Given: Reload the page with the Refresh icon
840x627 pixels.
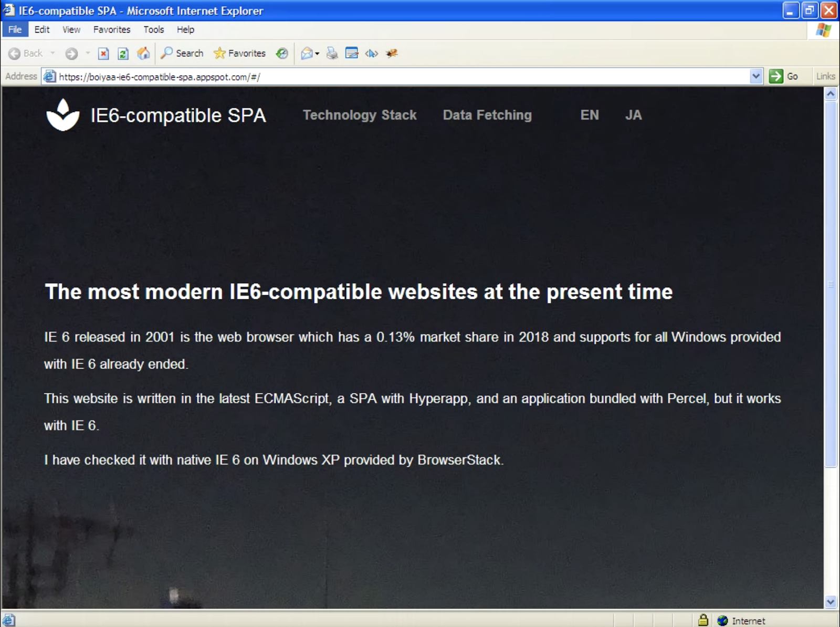Looking at the screenshot, I should pyautogui.click(x=123, y=53).
